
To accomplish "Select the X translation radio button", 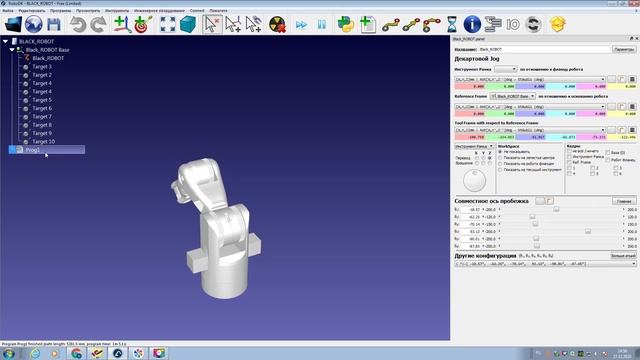I will click(476, 158).
